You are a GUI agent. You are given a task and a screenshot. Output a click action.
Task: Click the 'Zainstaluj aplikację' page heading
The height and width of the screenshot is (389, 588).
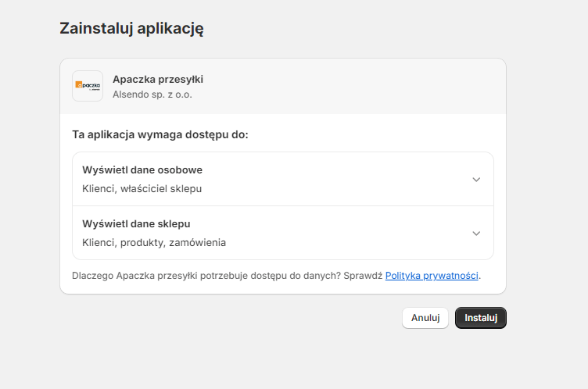click(131, 29)
